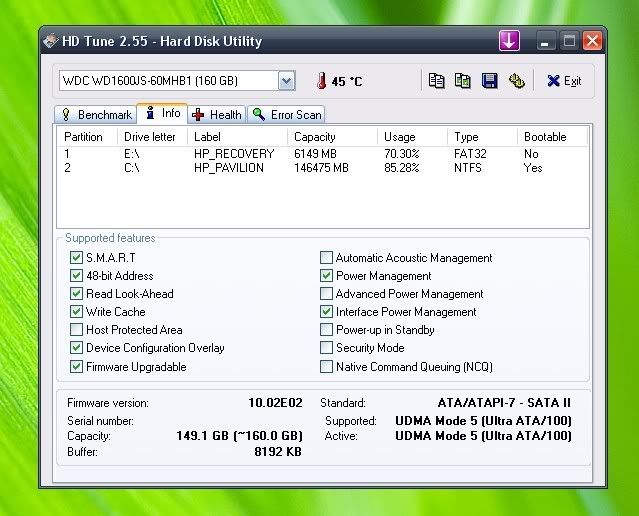Open the hard disk selection dropdown

click(x=286, y=81)
